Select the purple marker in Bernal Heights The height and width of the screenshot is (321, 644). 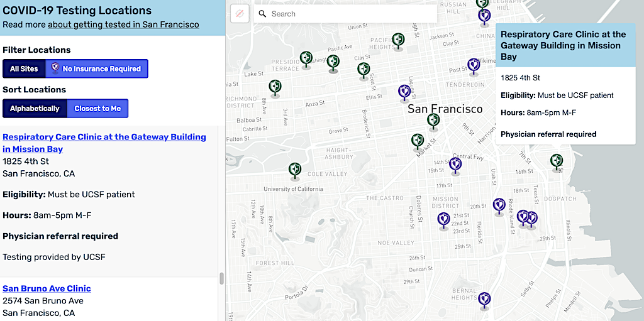[484, 299]
